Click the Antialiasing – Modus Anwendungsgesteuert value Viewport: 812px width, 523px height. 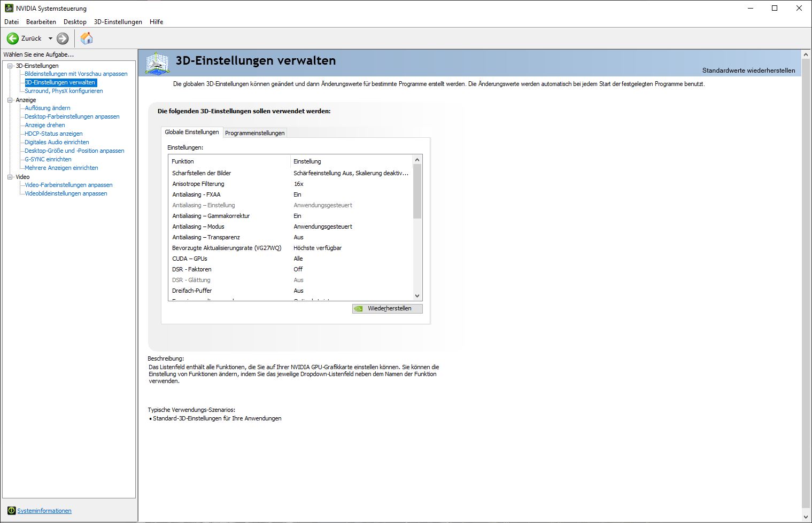click(x=323, y=227)
